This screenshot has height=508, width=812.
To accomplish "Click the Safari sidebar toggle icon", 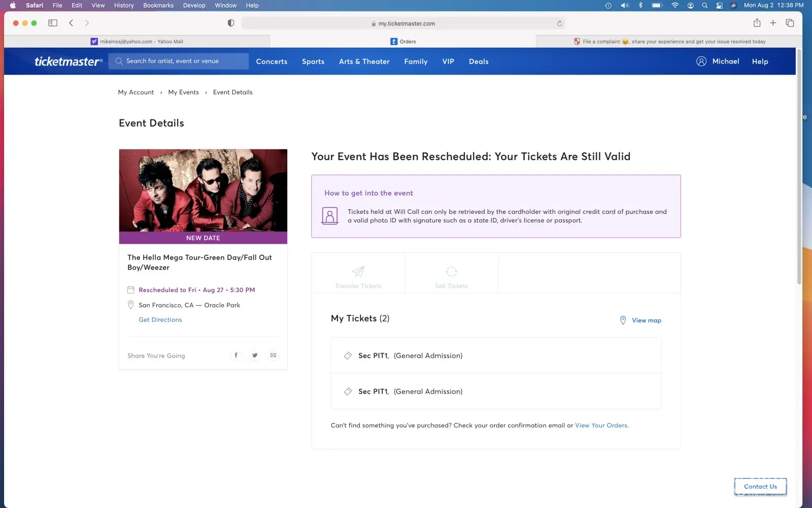I will 53,23.
